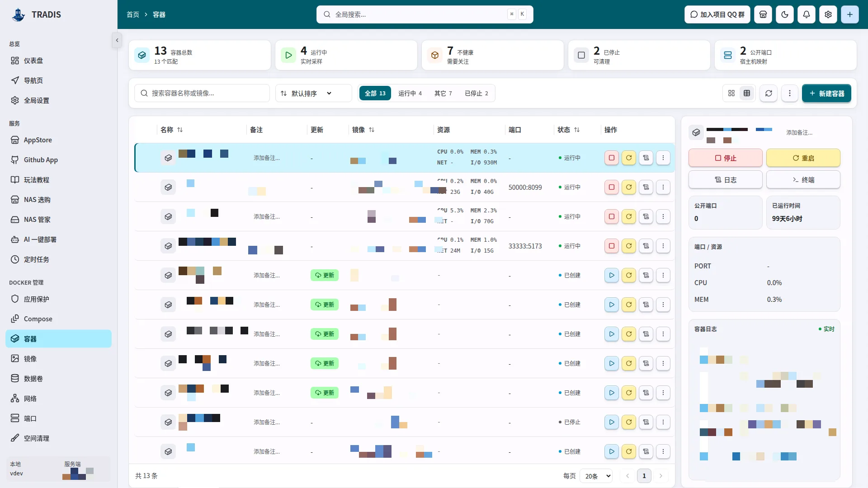Focus the 搜索容器名称或镜像 field
Viewport: 868px width, 488px height.
(202, 93)
